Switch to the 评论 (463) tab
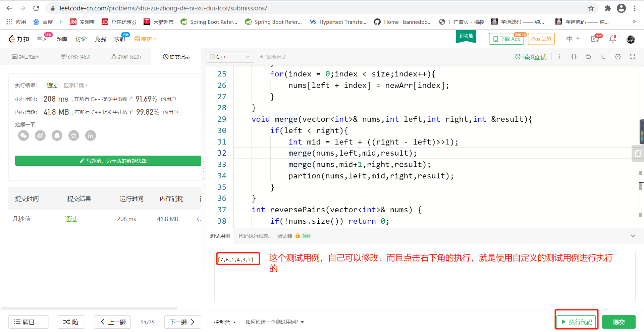 click(76, 57)
